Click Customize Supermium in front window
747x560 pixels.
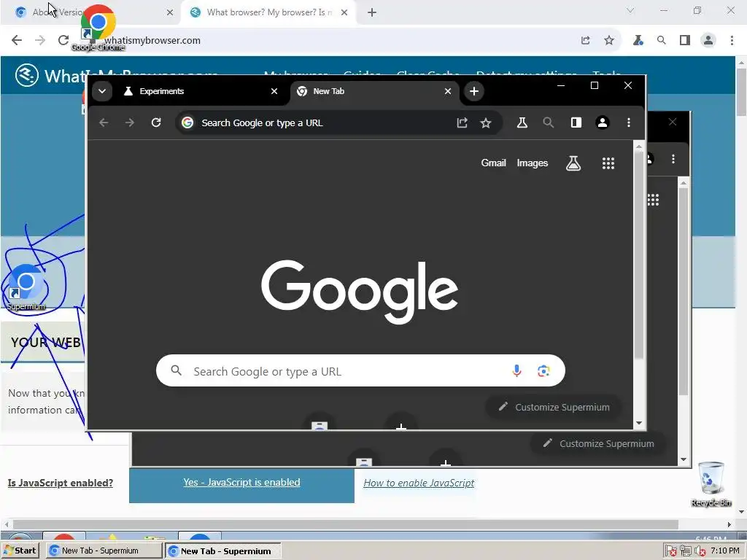(554, 407)
